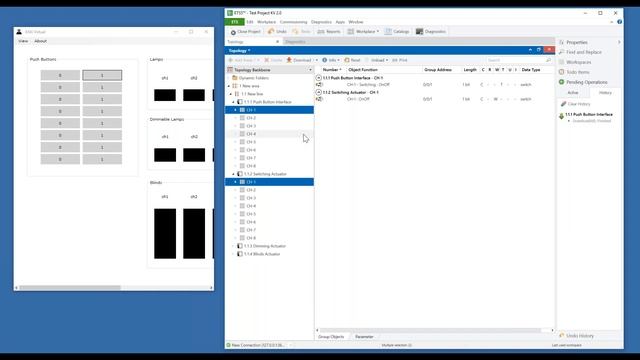Click the Print icon in Topology toolbar
The width and height of the screenshot is (640, 360).
click(395, 60)
